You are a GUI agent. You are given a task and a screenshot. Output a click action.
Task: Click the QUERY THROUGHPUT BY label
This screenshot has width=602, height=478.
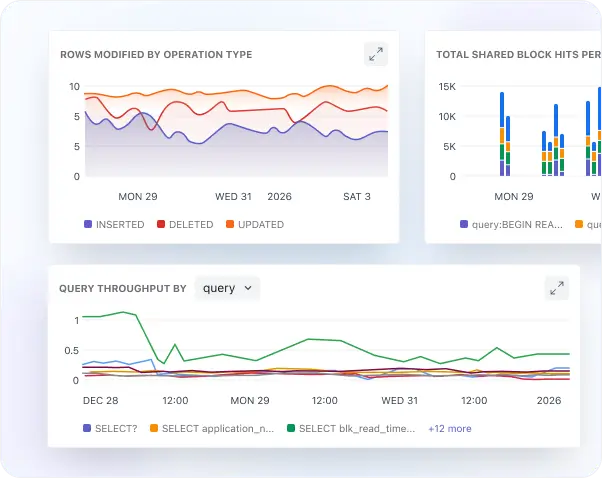click(x=123, y=289)
